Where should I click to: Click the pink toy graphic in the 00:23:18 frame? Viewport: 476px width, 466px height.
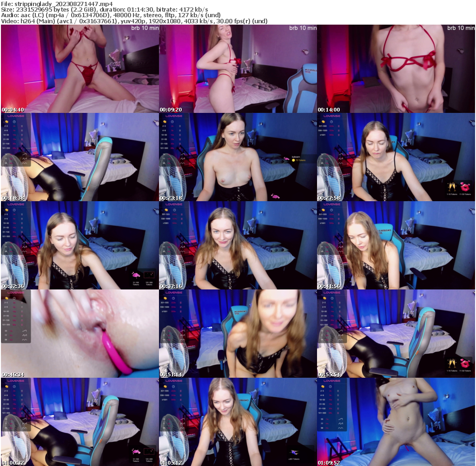[x=276, y=197]
